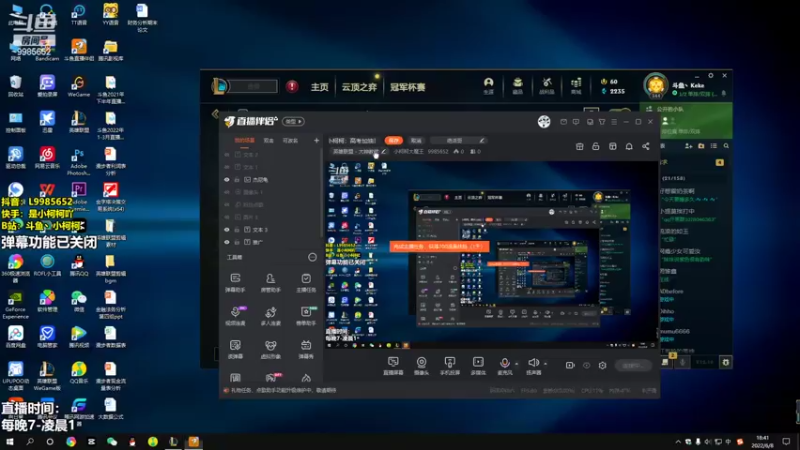Open user avatar in stream companion title bar
This screenshot has width=800, height=450.
point(544,121)
